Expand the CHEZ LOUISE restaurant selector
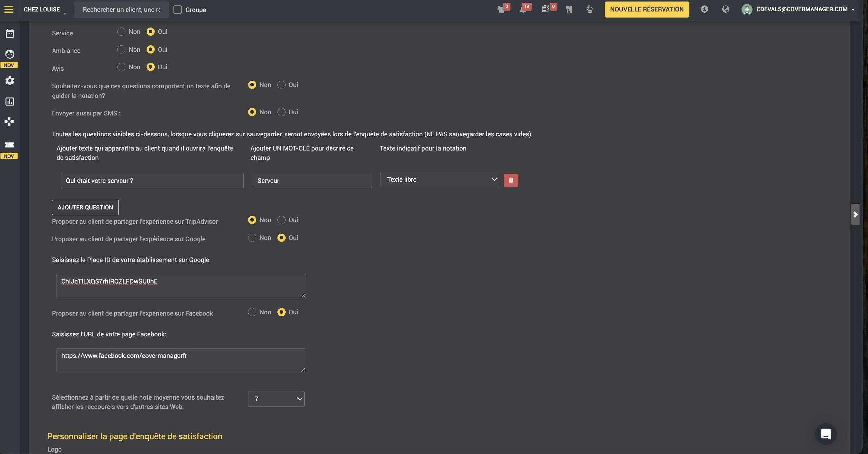Screen dimensions: 868x454 tap(45, 9)
